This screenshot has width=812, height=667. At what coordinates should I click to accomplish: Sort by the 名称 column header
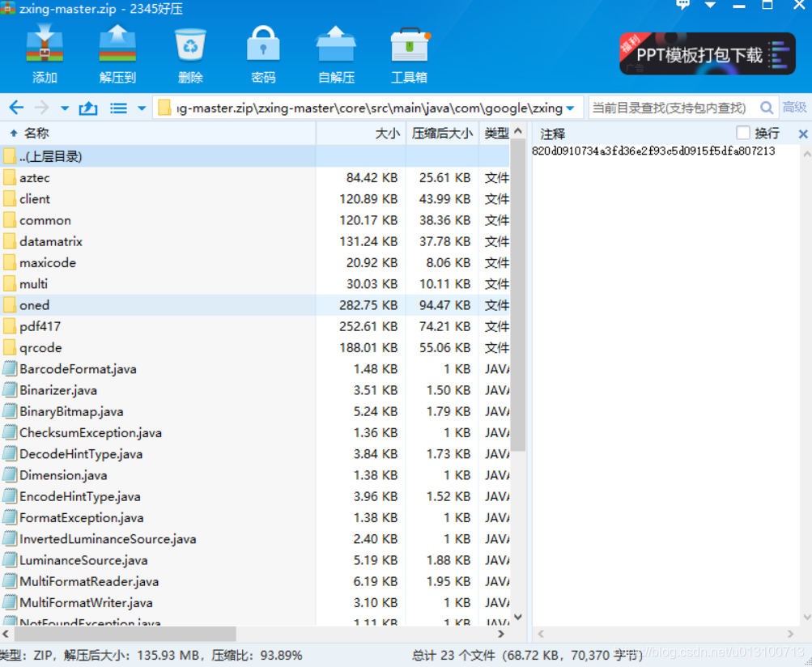(x=158, y=134)
